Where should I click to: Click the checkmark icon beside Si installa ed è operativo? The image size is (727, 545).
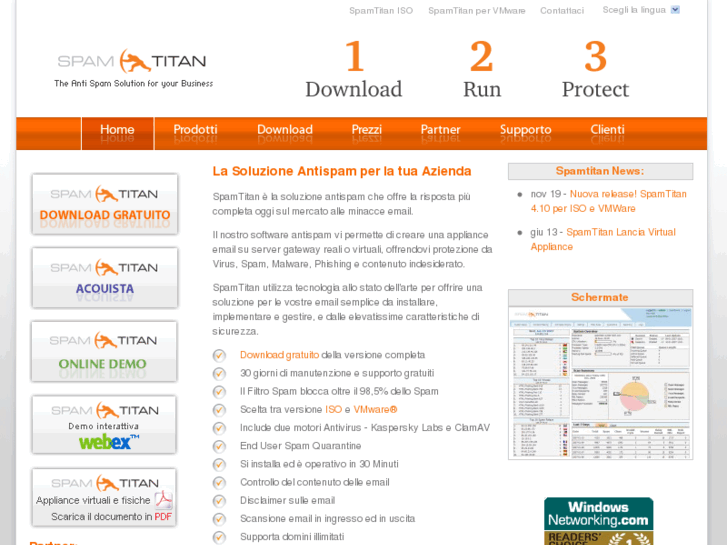tap(219, 464)
